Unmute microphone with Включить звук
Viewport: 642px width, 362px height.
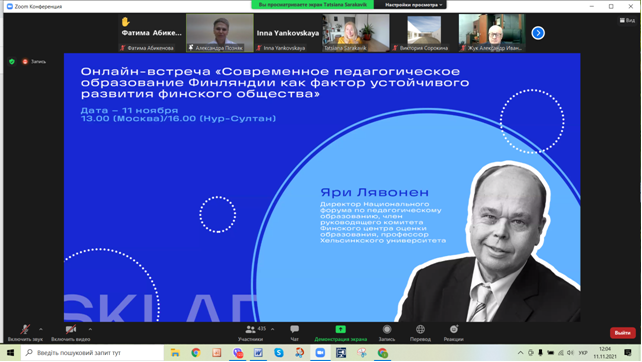25,333
